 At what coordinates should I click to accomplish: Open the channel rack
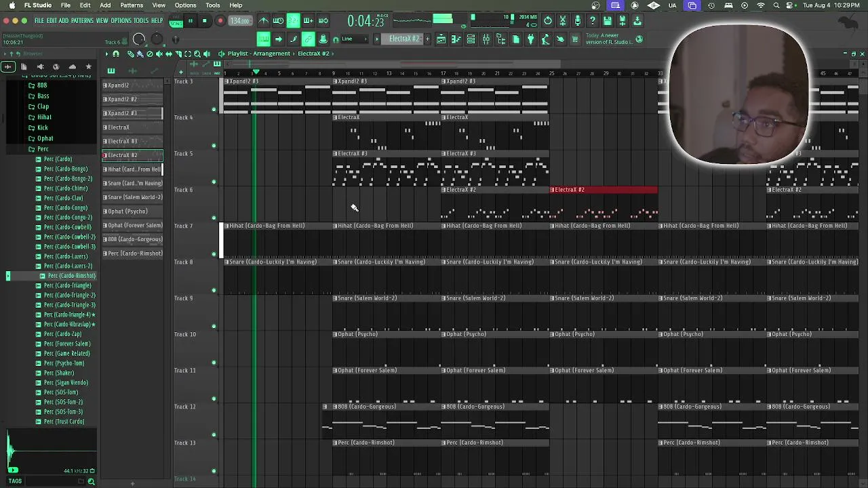point(471,39)
